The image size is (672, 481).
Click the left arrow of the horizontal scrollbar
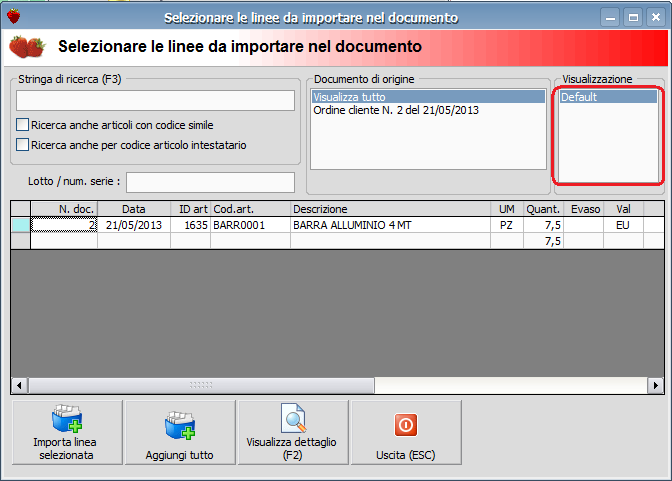point(19,385)
